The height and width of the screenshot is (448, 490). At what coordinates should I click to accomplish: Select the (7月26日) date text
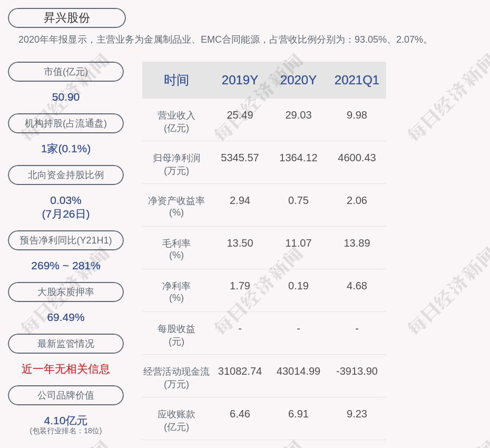pyautogui.click(x=66, y=214)
